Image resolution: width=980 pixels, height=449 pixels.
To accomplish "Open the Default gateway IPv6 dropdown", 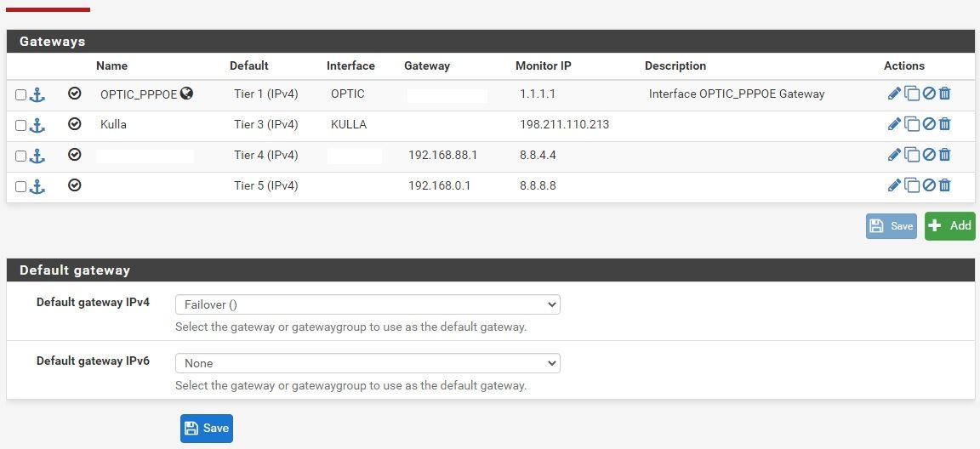I will click(x=367, y=363).
